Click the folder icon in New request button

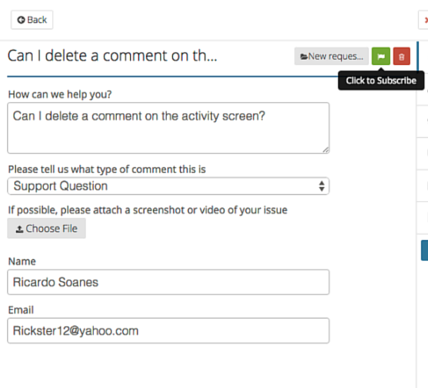pos(304,57)
